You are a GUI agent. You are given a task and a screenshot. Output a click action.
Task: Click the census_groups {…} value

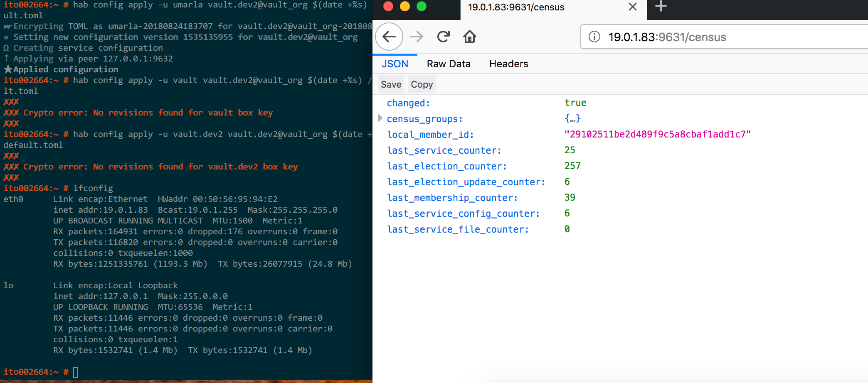click(572, 118)
